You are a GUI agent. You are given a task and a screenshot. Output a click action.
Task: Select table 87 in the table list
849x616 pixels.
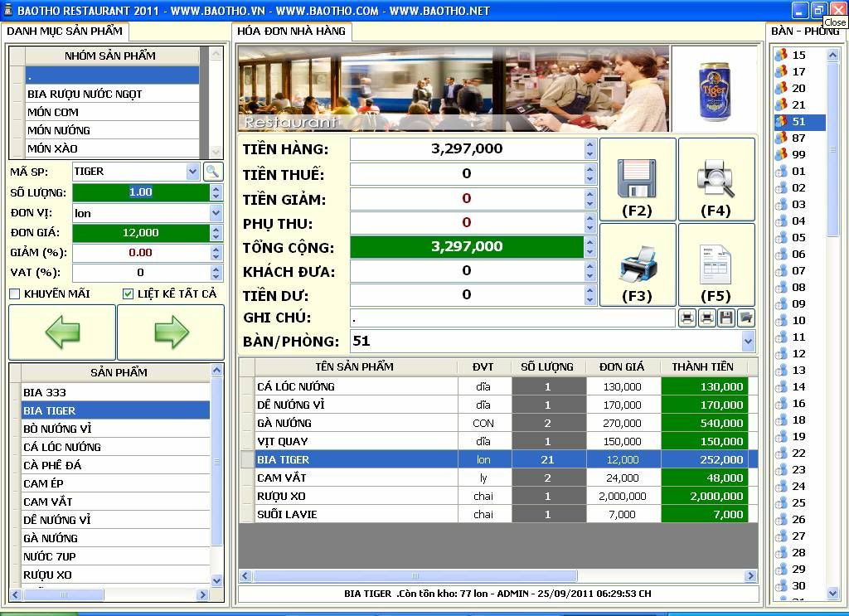tap(798, 138)
